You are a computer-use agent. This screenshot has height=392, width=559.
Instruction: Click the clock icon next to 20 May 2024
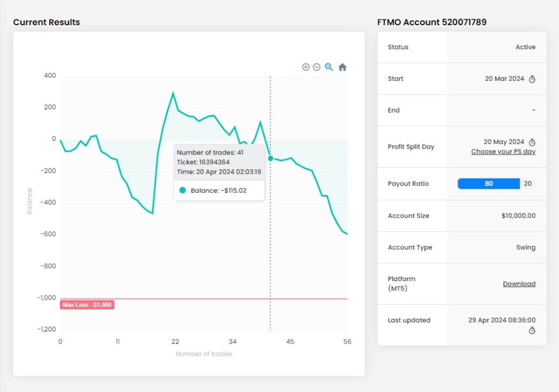tap(532, 142)
